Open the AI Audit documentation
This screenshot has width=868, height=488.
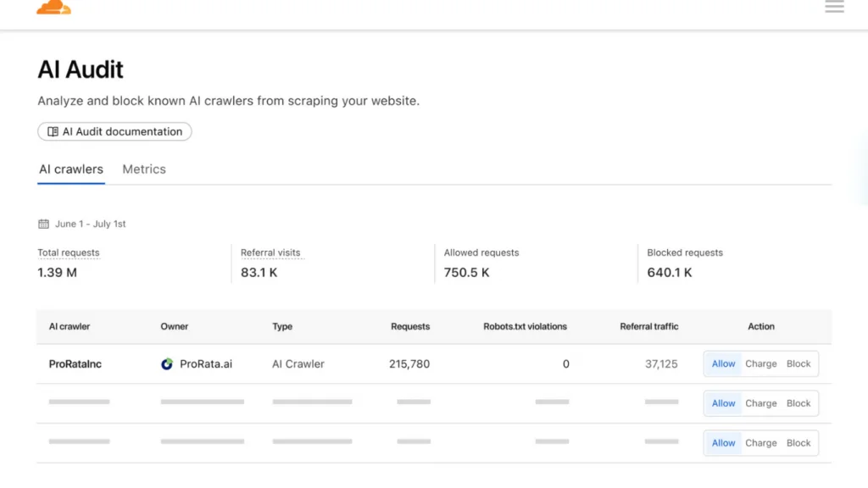click(x=114, y=131)
